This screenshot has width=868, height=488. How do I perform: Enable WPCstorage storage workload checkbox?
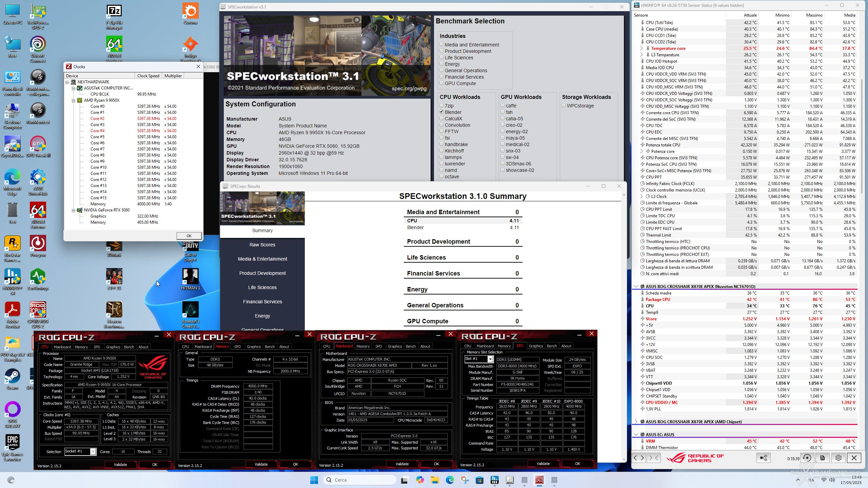click(x=564, y=105)
